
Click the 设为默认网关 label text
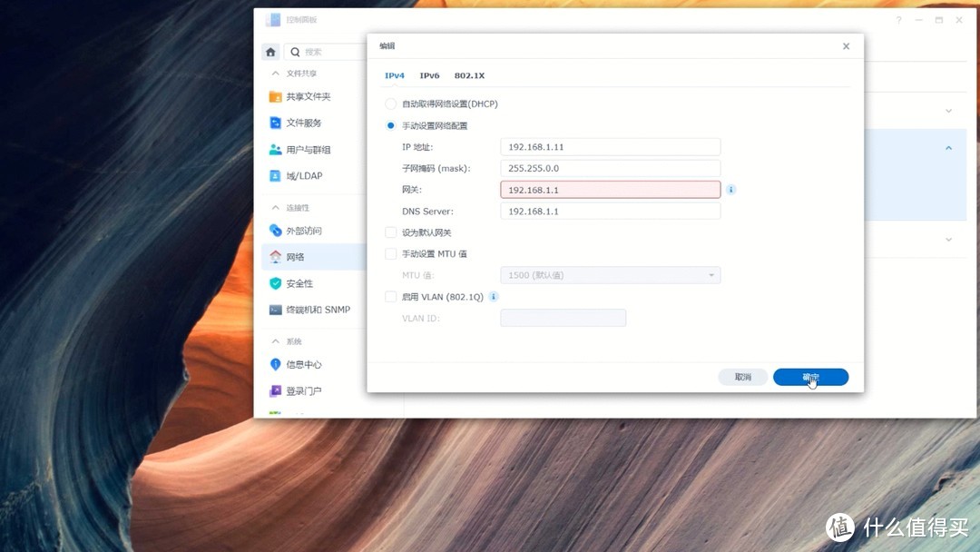(426, 232)
